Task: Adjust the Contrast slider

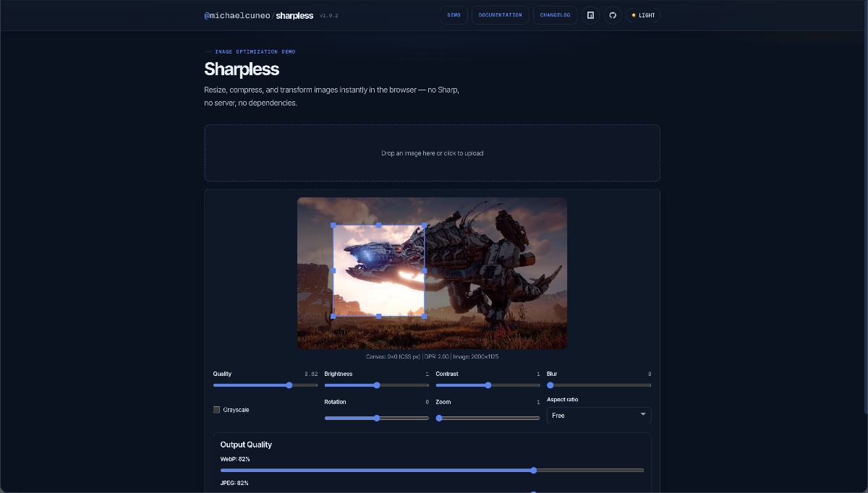Action: point(488,385)
